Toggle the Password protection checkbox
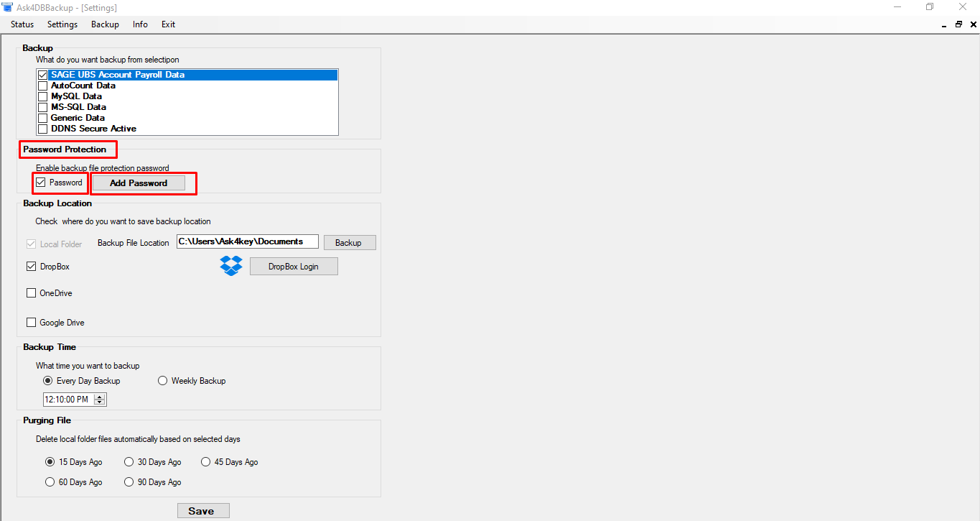The height and width of the screenshot is (521, 980). tap(41, 183)
